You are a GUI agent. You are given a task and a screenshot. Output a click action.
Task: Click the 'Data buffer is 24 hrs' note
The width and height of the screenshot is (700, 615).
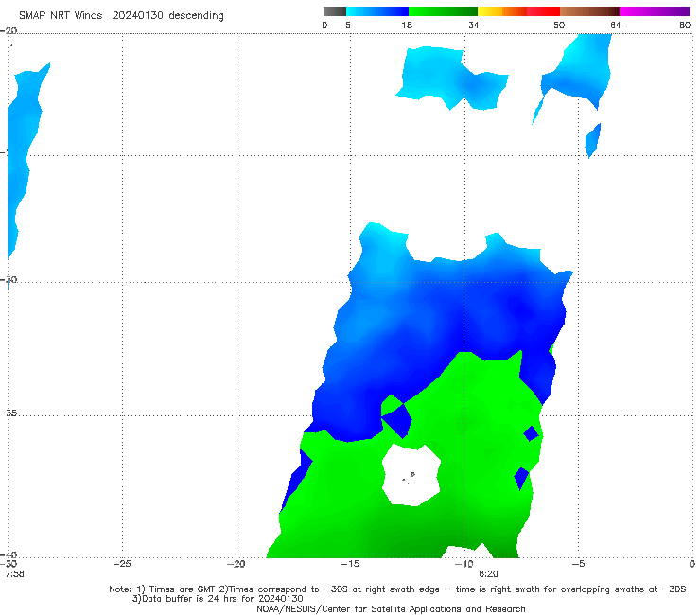[218, 599]
